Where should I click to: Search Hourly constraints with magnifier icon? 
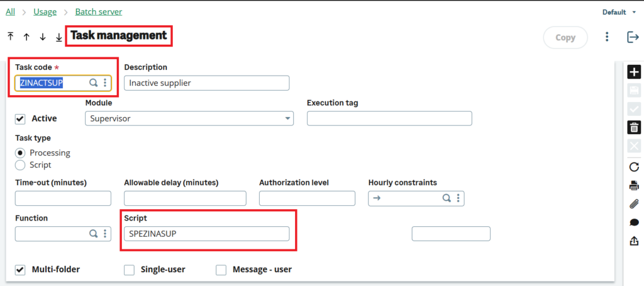coord(447,198)
